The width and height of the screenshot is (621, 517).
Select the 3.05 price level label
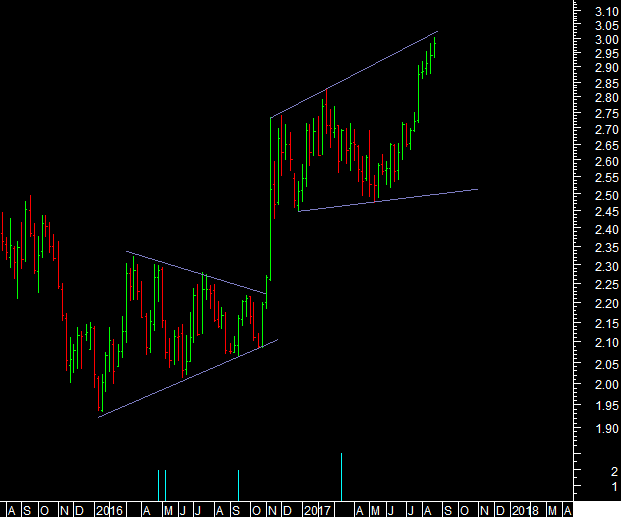[607, 26]
